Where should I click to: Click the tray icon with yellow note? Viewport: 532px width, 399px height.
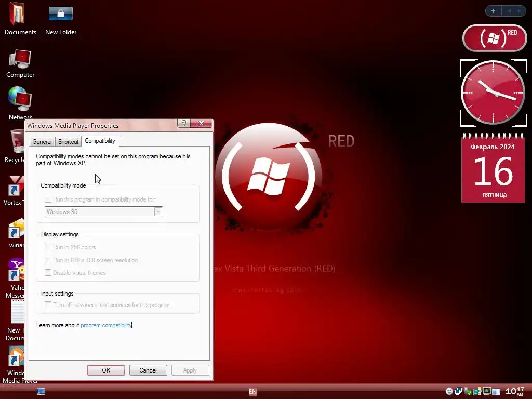tap(477, 392)
